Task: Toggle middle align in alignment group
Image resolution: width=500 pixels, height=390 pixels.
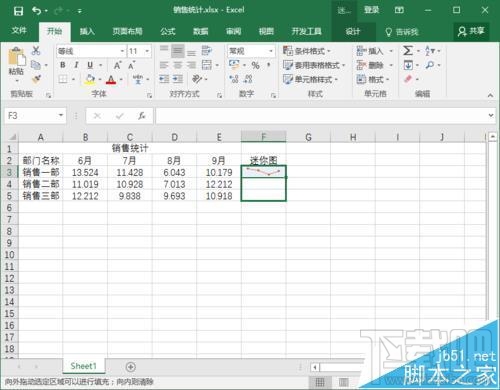Action: click(178, 51)
